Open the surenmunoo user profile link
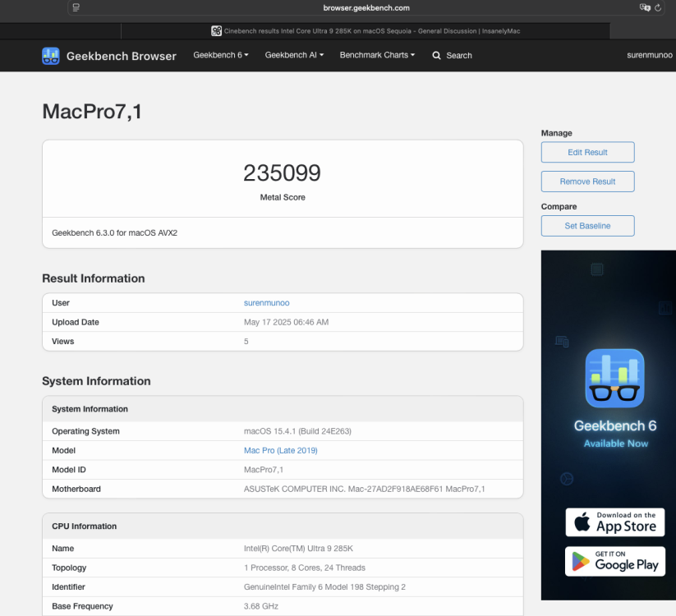Image resolution: width=676 pixels, height=616 pixels. [266, 303]
